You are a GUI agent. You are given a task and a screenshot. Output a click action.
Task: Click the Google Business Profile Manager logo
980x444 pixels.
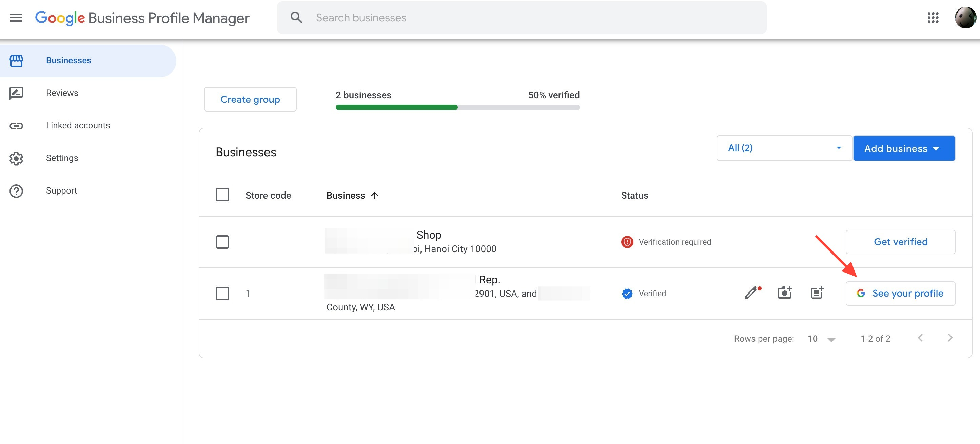click(x=142, y=18)
